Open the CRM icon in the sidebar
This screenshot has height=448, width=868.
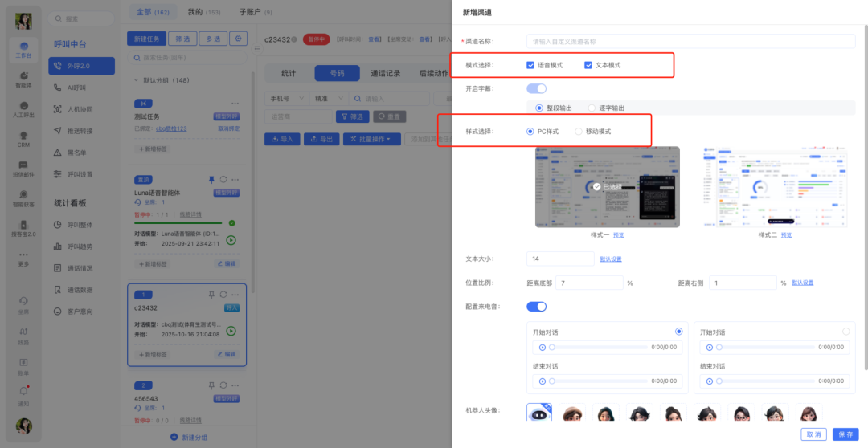(23, 140)
